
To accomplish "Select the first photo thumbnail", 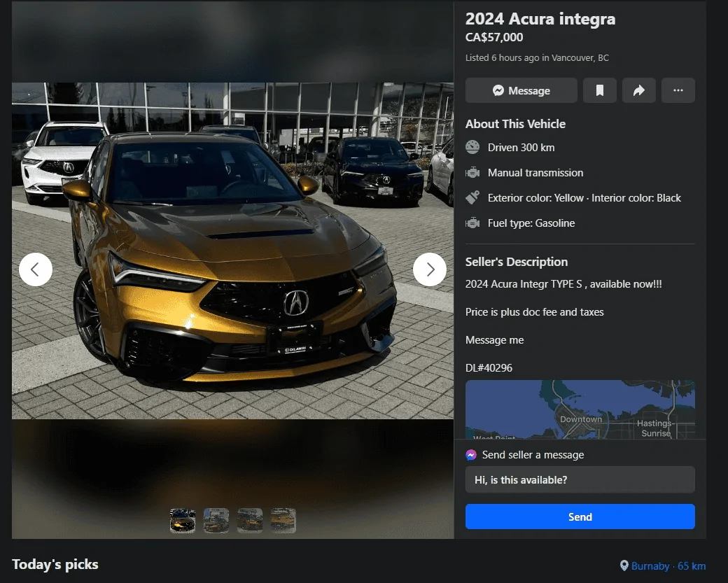I will [182, 520].
